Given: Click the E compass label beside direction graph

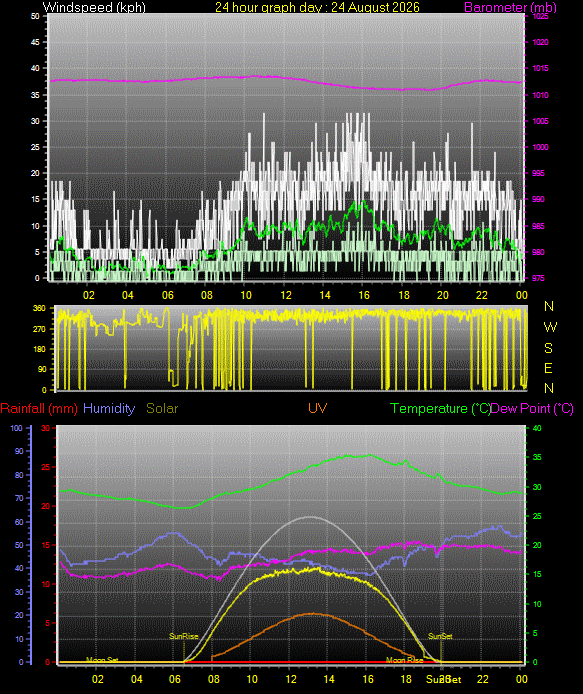Looking at the screenshot, I should [548, 368].
